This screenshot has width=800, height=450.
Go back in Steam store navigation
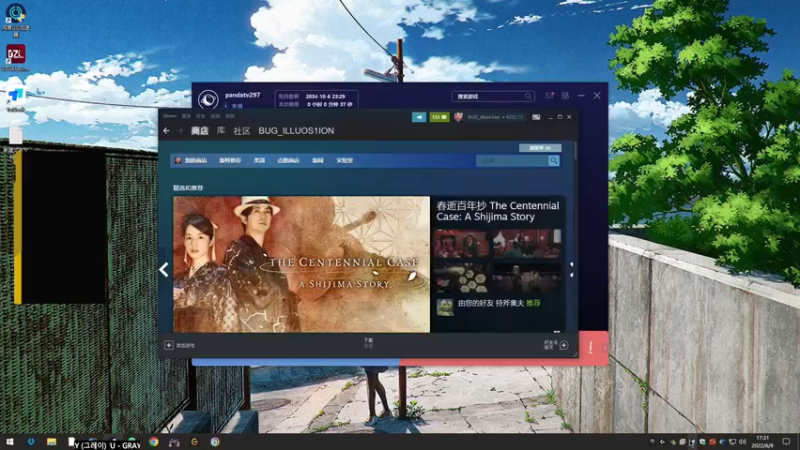[166, 131]
